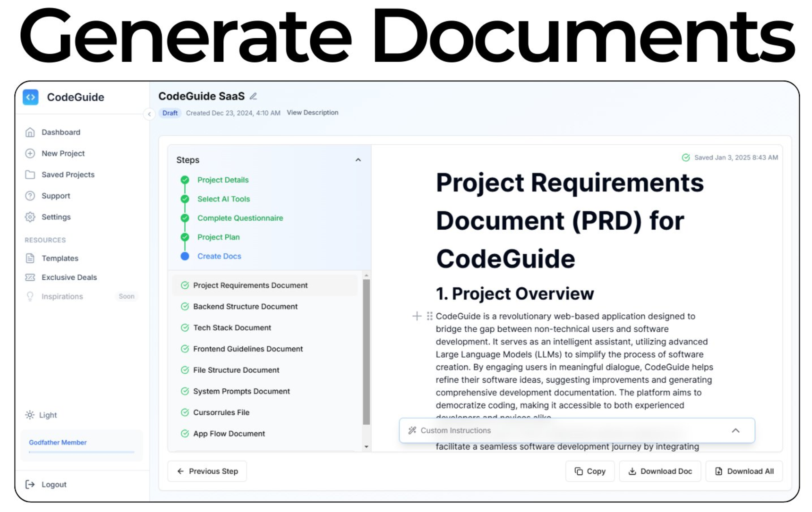Click the plus add-block icon beside paragraph
Screen dimensions: 812x512
tap(417, 316)
